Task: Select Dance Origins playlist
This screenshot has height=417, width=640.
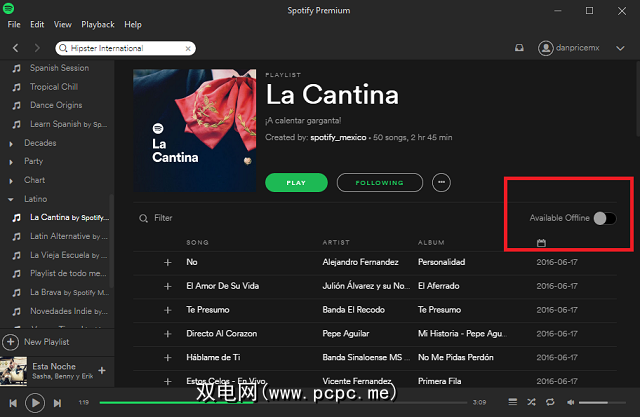Action: click(x=56, y=105)
